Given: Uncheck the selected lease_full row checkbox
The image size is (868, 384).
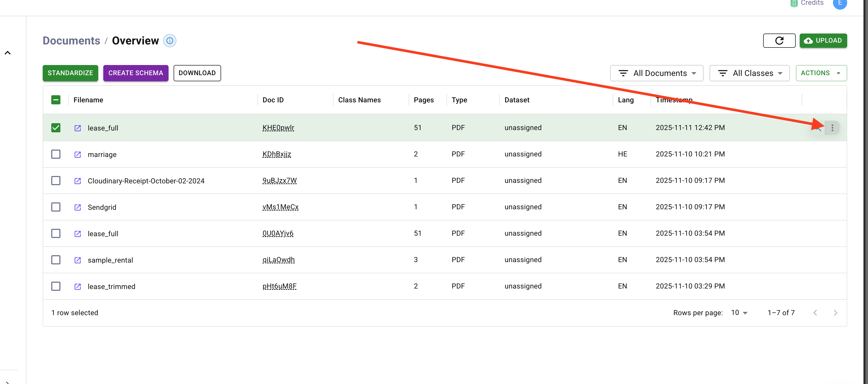Looking at the screenshot, I should coord(56,128).
